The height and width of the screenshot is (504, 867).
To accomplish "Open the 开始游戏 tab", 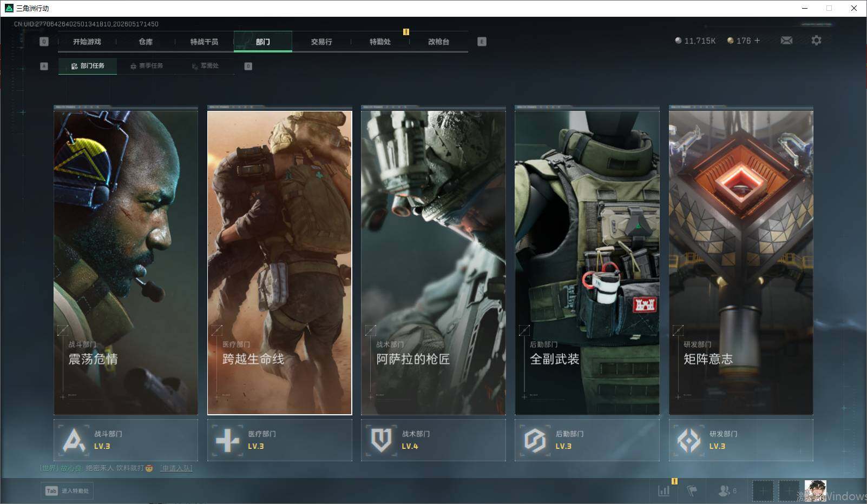I will [87, 42].
